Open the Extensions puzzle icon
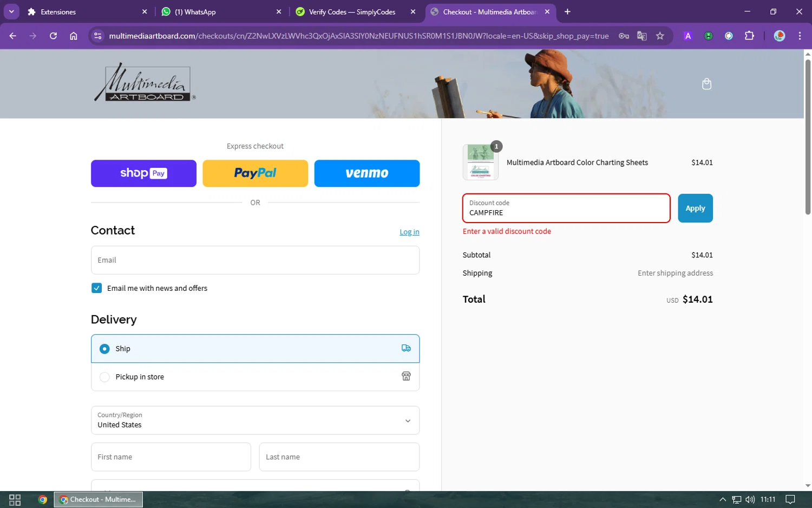The image size is (812, 508). click(x=749, y=36)
